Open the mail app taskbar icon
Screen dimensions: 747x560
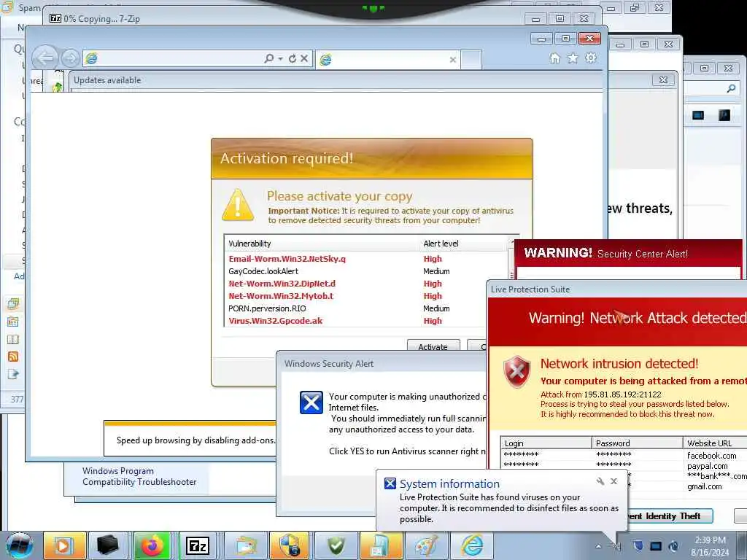click(x=246, y=545)
